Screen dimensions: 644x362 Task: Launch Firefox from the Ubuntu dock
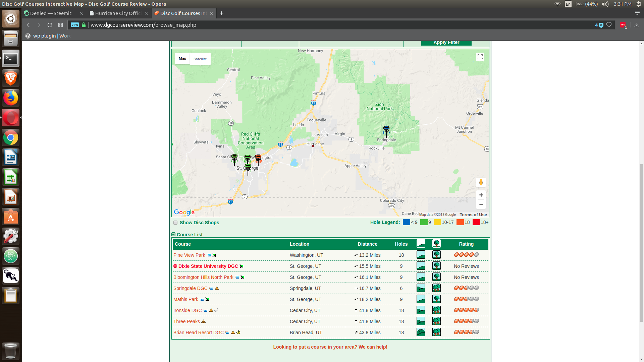(11, 98)
